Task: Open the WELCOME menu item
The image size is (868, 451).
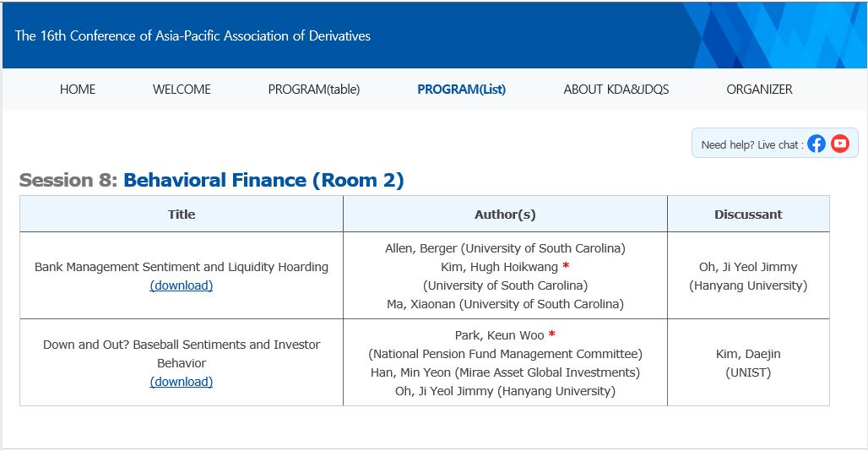Action: [x=182, y=89]
